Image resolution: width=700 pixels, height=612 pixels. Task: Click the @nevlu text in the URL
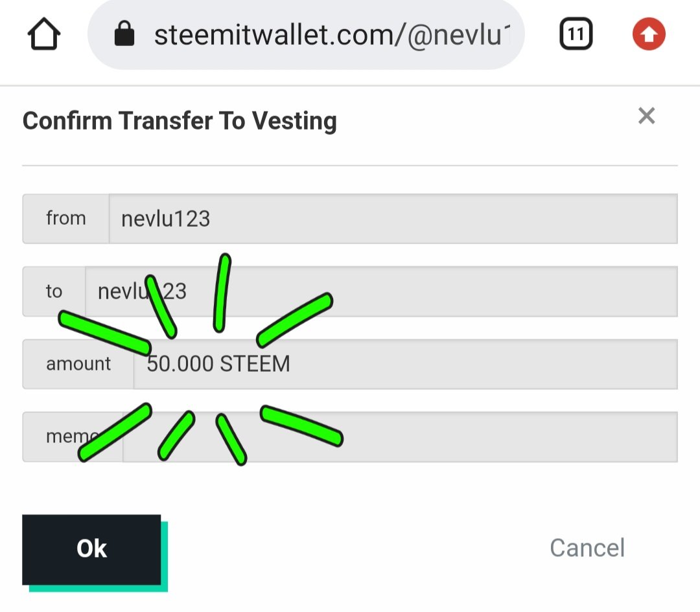point(459,35)
